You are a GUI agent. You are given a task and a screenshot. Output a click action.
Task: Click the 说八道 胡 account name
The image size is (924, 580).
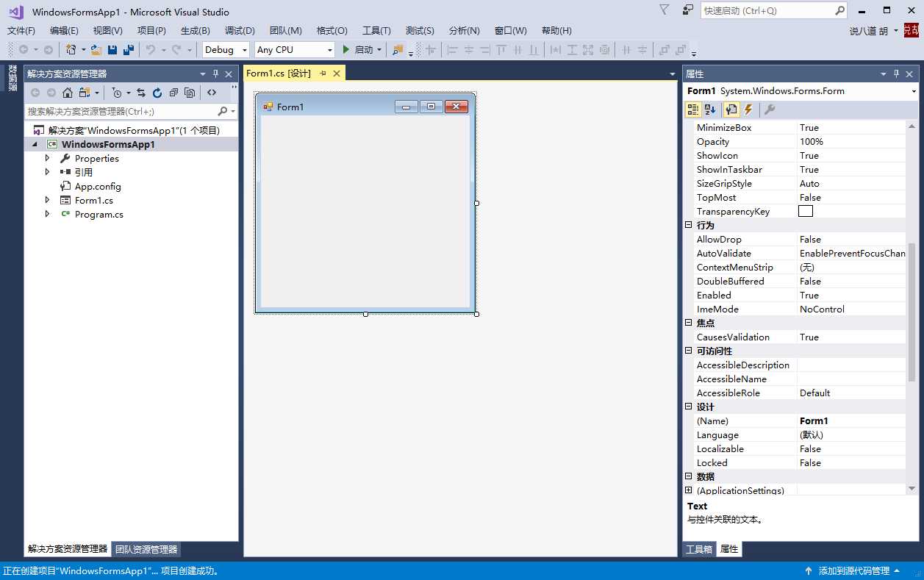(869, 31)
